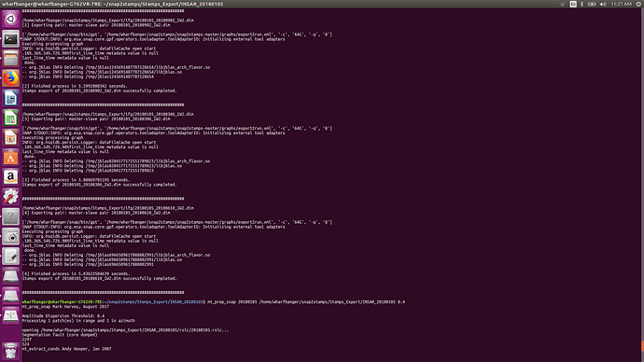Launch LibreOffice Writer
Screen dimensions: 644x362
(x=10, y=98)
